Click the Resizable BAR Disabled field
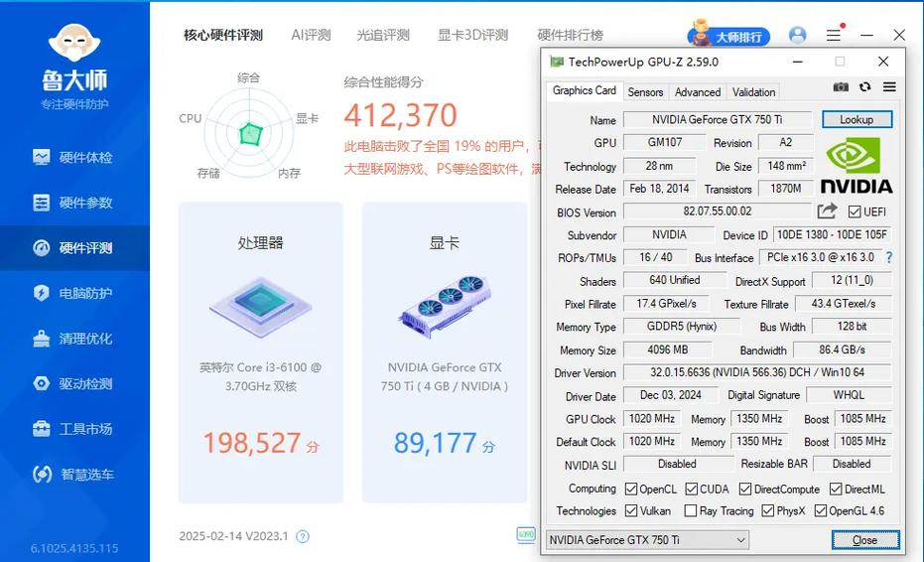 click(853, 464)
